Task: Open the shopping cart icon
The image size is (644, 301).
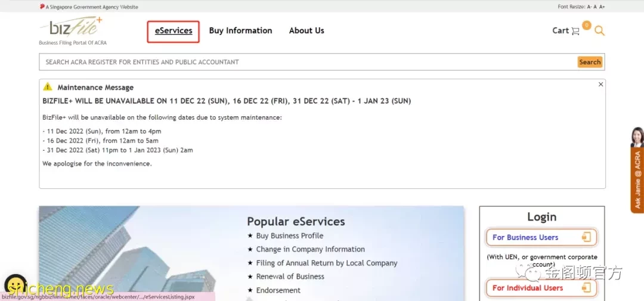Action: point(575,31)
